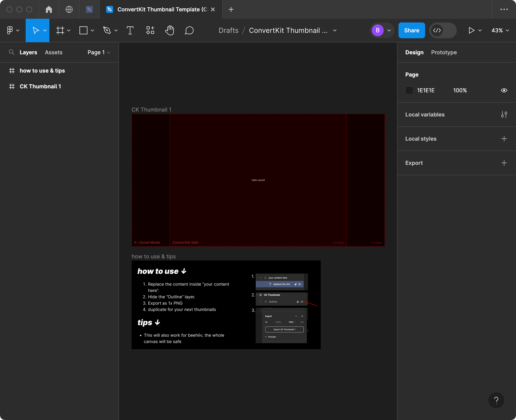516x420 pixels.
Task: Open multiplayer avatar dropdown
Action: coord(389,30)
